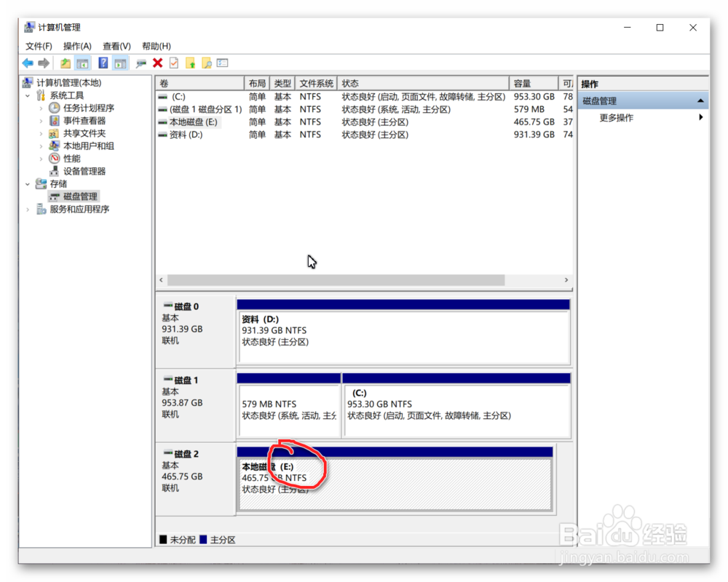Expand the 事件查看器 node arrow
Screen dimensions: 728x582
click(41, 121)
